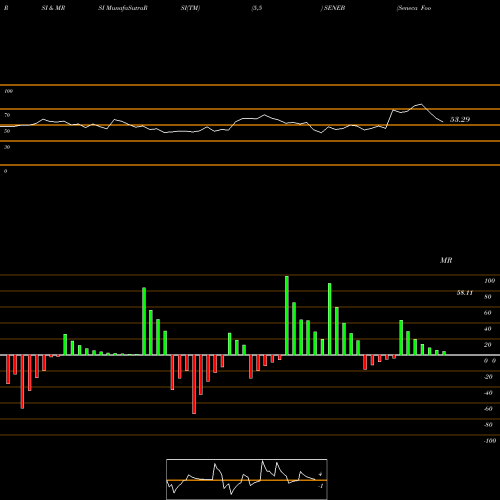Click the RSI line peak near the right
500x500 pixels.
(x=422, y=104)
